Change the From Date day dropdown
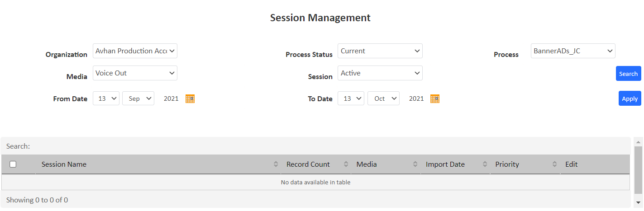644x211 pixels. pyautogui.click(x=106, y=98)
